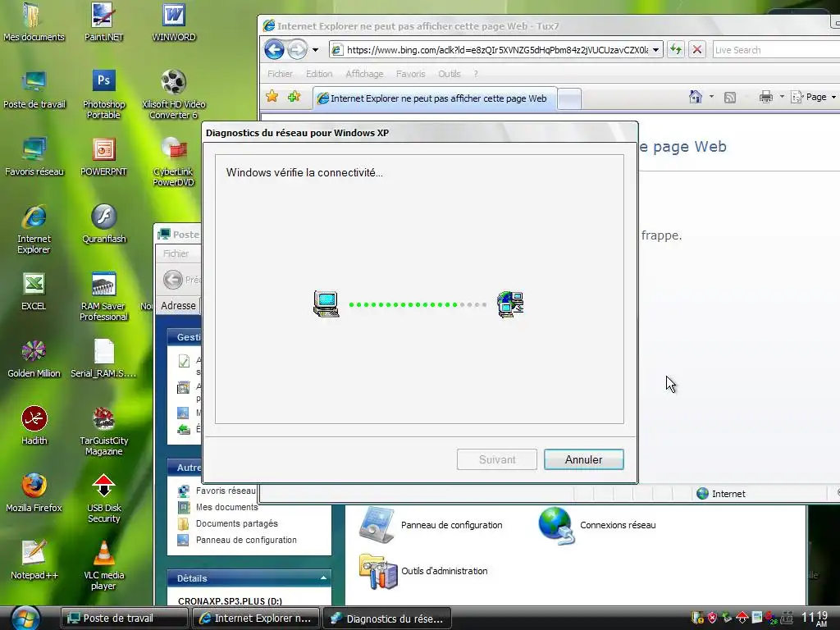Click the IE back arrow button

(274, 50)
